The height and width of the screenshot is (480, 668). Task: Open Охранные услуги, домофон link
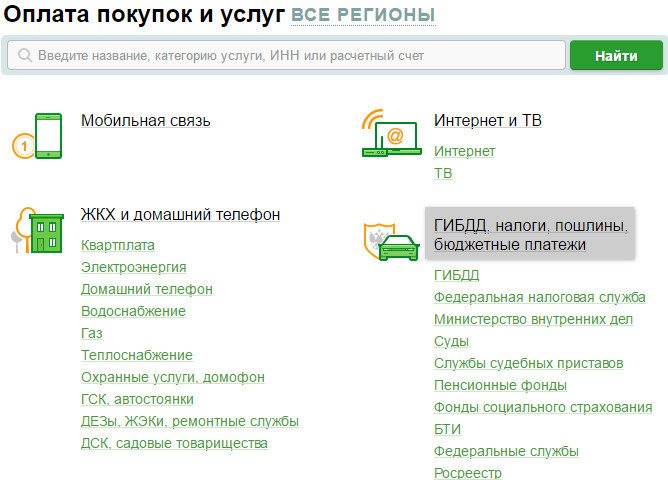coord(173,377)
